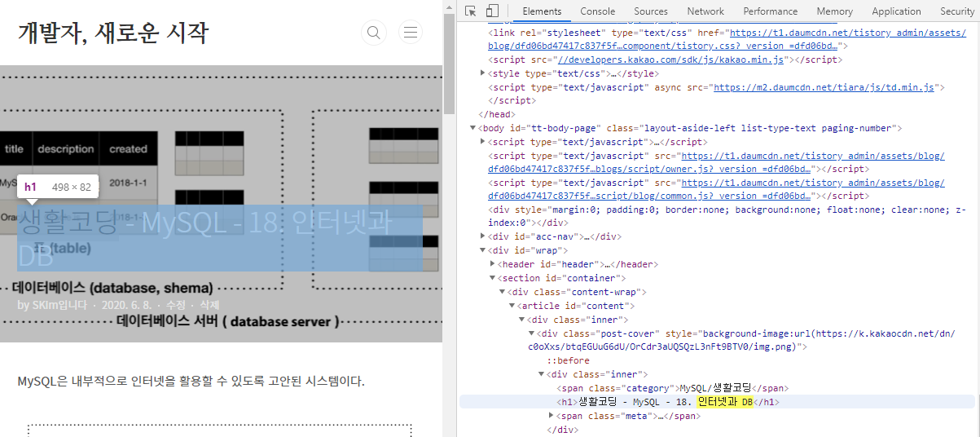The height and width of the screenshot is (437, 980).
Task: Collapse the section id container node
Action: 492,278
